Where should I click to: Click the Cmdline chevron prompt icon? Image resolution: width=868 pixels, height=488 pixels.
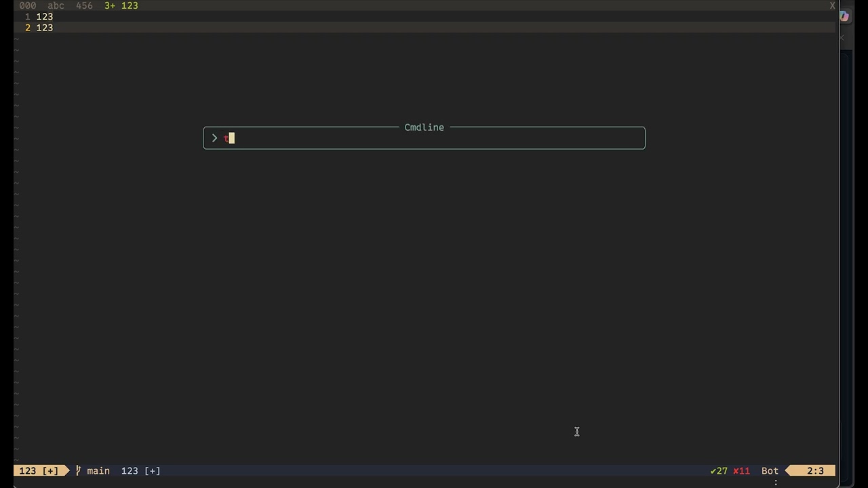(214, 138)
